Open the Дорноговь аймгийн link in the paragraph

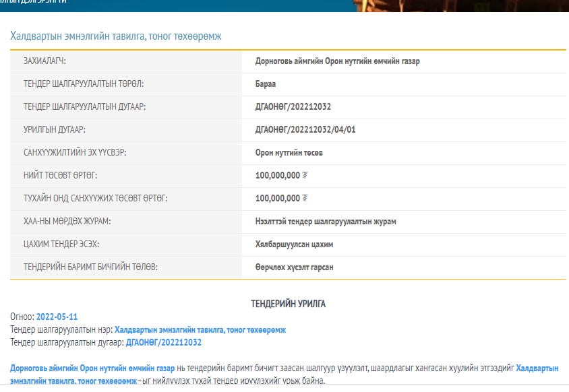pyautogui.click(x=92, y=368)
